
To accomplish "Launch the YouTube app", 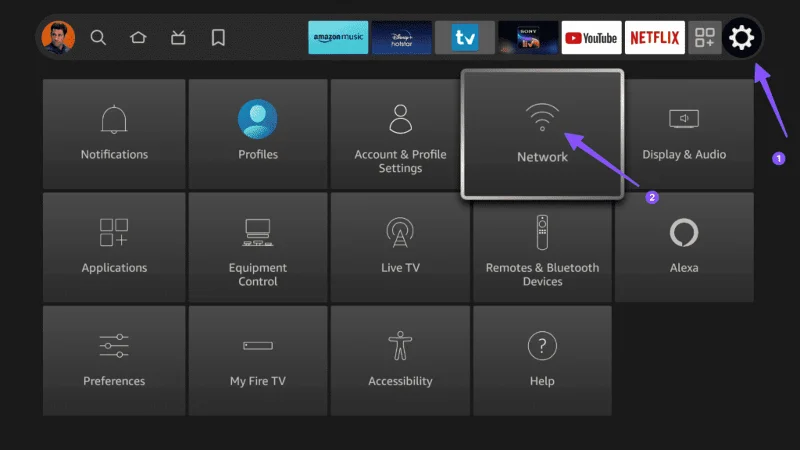I will [x=591, y=37].
